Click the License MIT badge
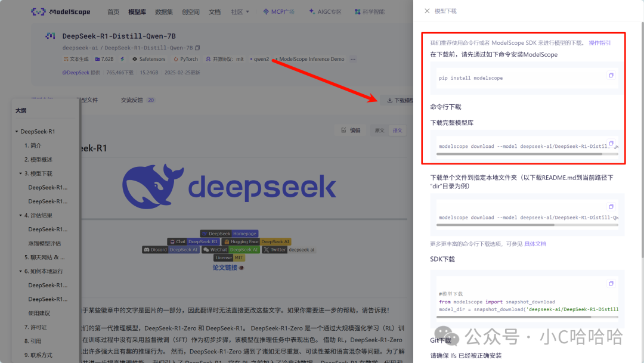 (229, 258)
